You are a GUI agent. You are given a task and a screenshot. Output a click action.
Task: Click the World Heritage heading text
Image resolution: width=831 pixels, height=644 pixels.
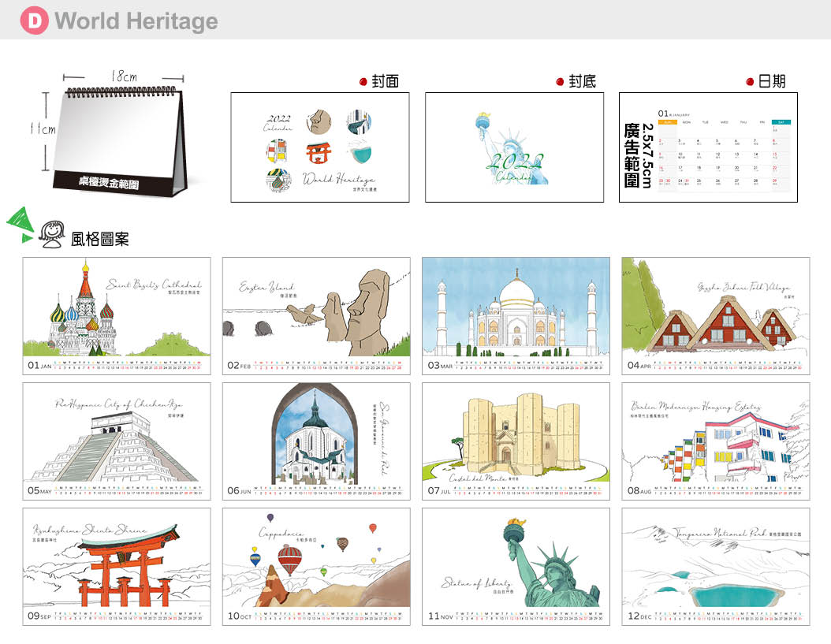tap(136, 21)
